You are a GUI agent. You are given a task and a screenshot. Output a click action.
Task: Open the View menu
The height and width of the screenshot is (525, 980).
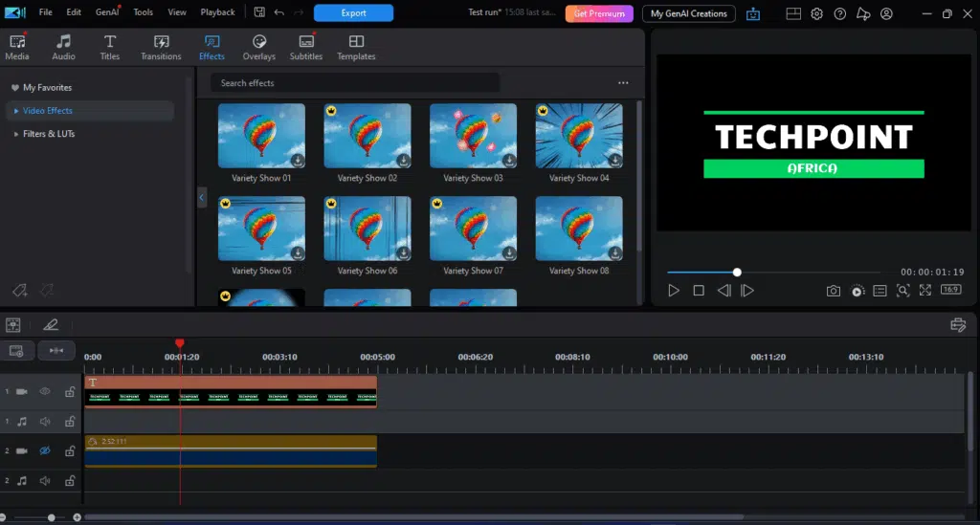click(177, 12)
